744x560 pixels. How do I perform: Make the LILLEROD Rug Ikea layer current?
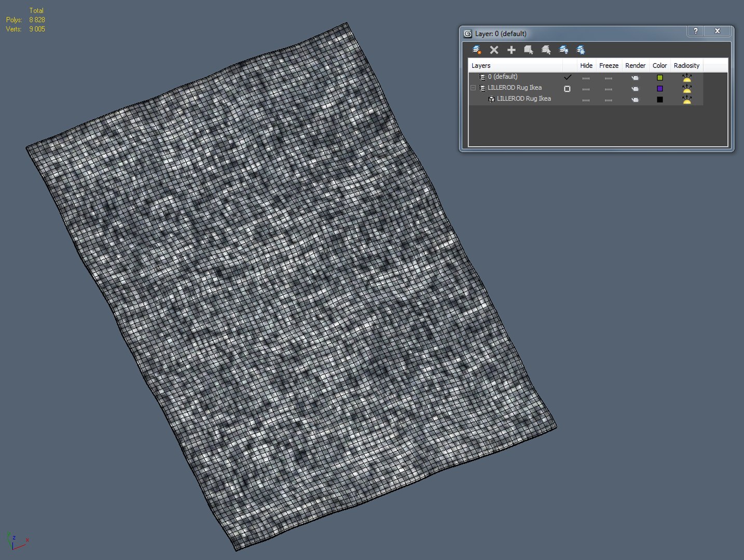click(567, 89)
